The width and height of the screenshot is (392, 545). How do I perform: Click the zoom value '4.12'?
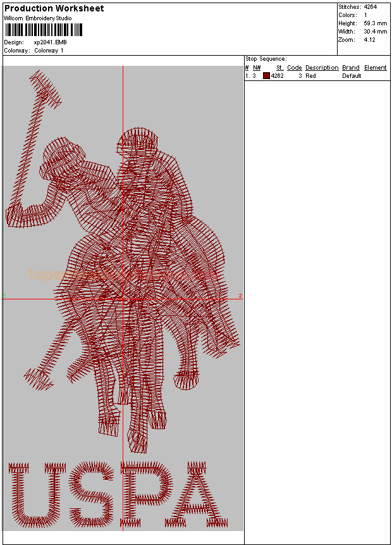[369, 40]
